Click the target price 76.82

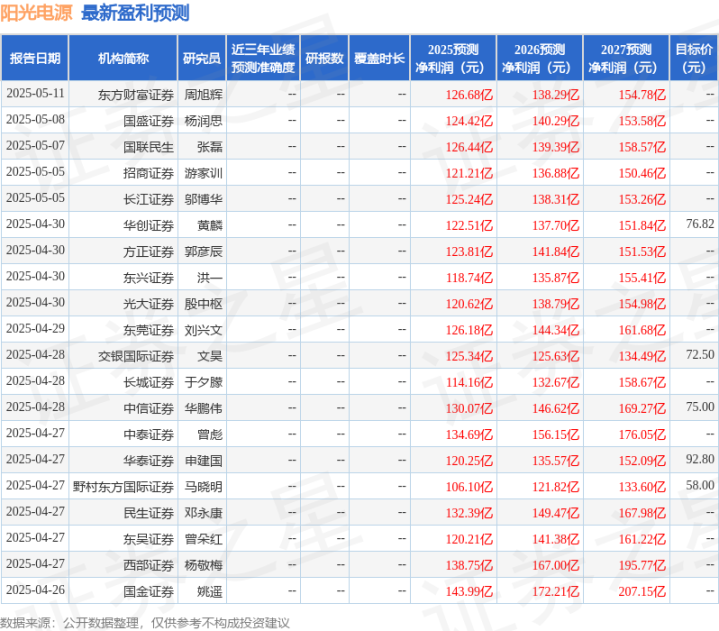700,224
